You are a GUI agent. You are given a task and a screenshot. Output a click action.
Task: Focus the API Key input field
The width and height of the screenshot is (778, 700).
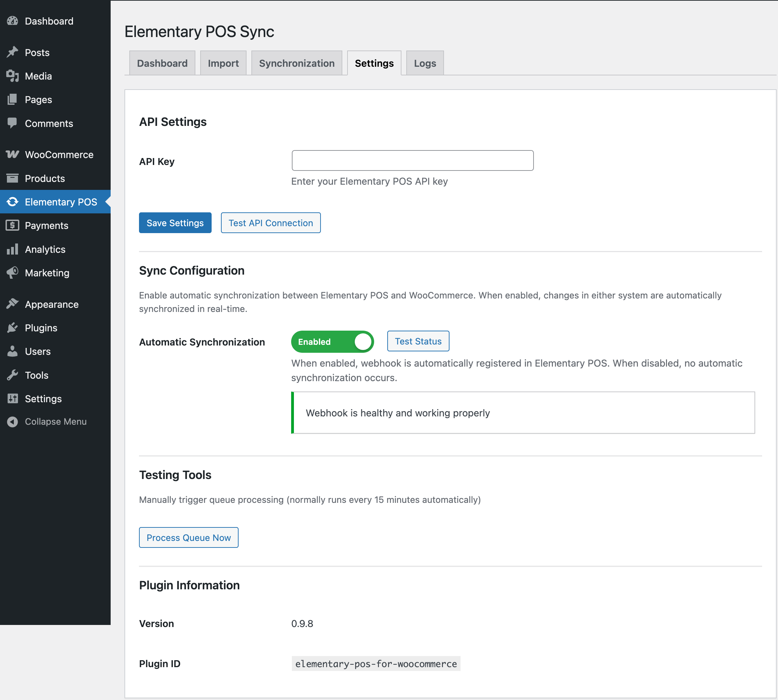tap(412, 161)
